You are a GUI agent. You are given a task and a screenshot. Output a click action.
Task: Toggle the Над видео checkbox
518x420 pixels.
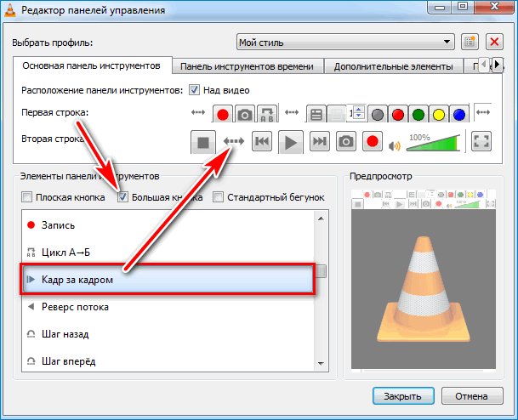194,90
